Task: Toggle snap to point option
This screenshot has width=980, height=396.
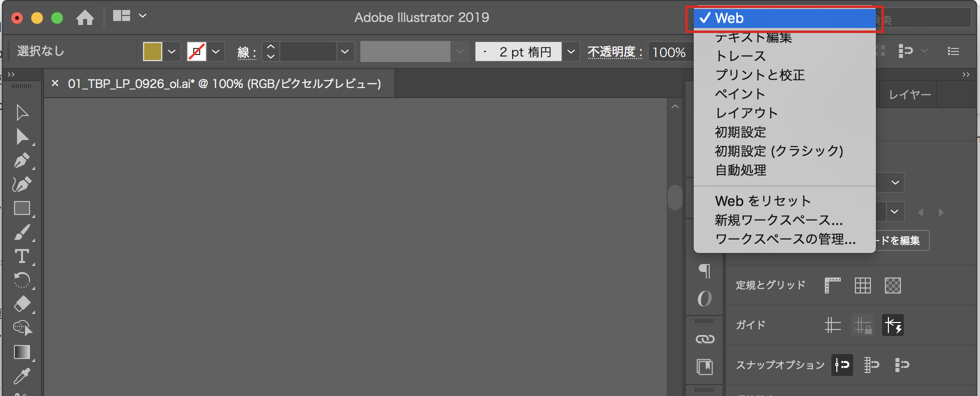Action: 842,365
